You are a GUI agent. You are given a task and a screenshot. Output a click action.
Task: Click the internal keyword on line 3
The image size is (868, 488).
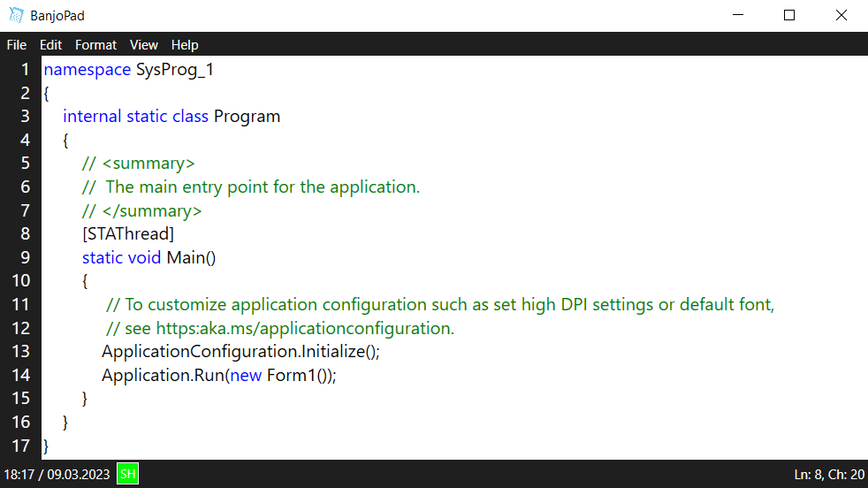(92, 117)
